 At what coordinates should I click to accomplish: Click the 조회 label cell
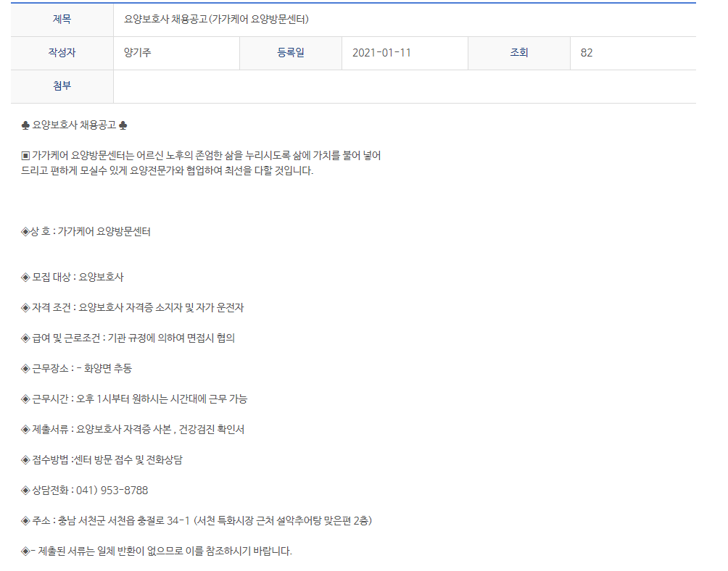[519, 53]
